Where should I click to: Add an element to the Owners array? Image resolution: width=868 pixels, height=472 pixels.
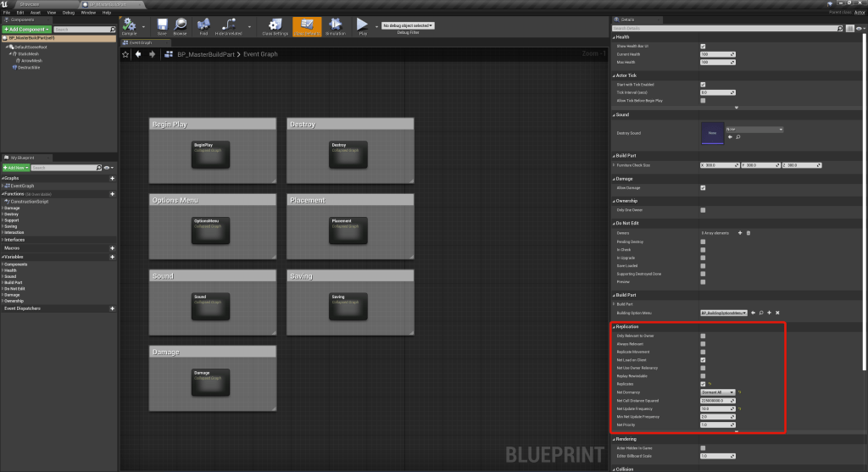click(740, 232)
